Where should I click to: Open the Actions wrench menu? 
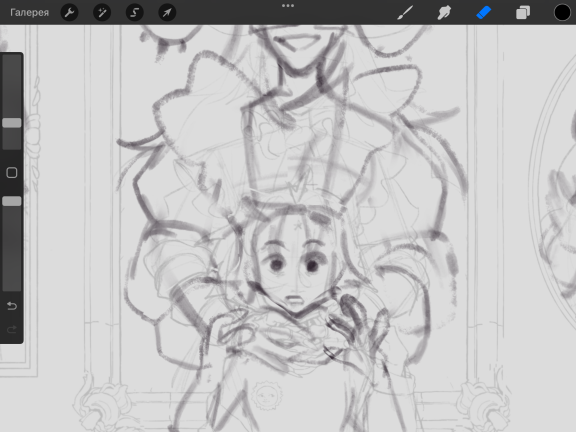[69, 13]
